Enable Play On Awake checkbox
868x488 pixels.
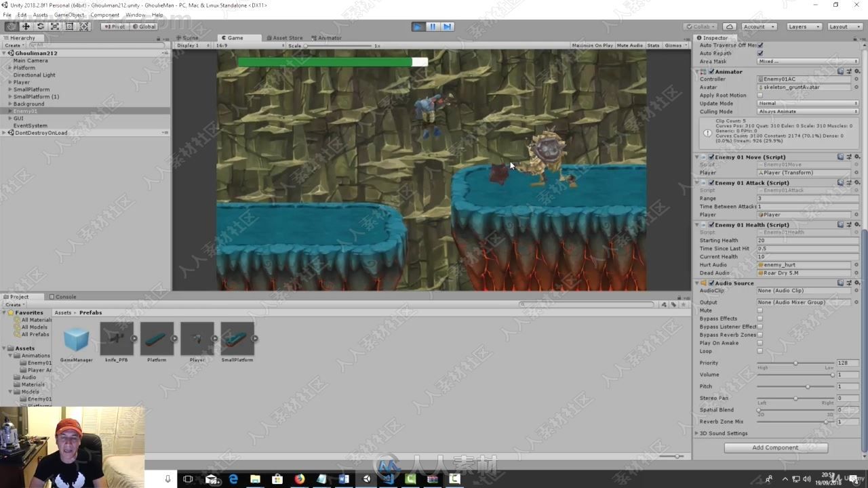[x=760, y=343]
